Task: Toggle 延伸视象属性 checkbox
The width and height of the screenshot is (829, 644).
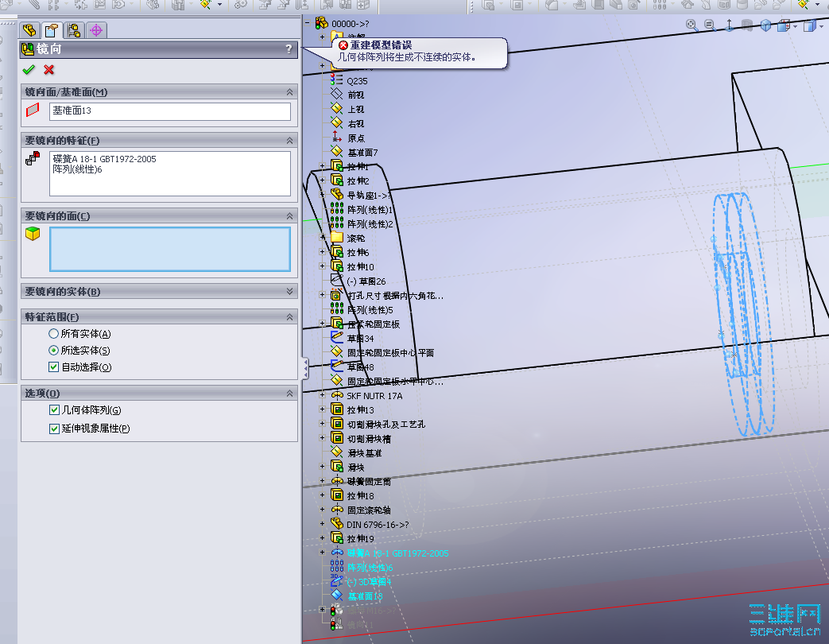Action: (x=54, y=429)
